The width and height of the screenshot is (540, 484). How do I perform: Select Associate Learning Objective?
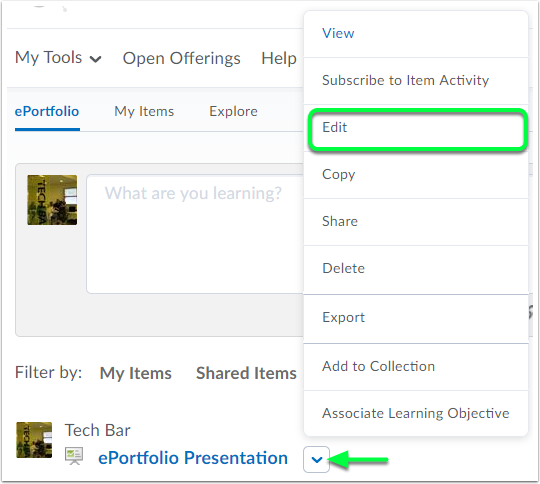416,413
